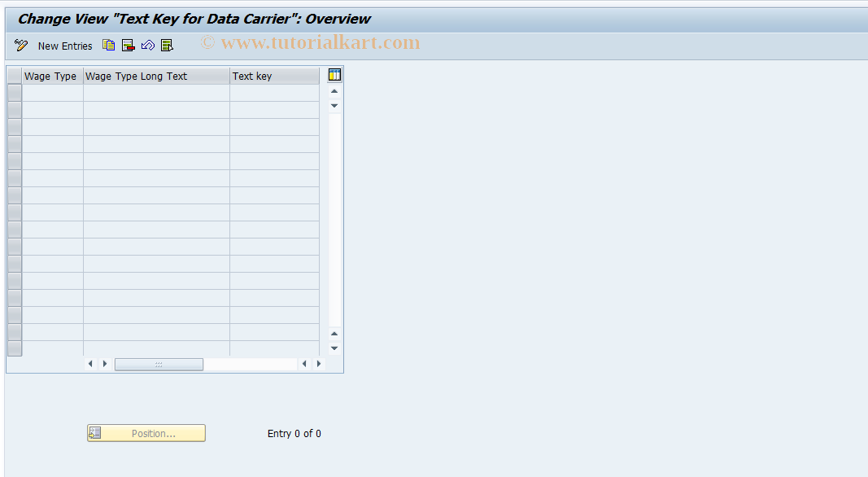The width and height of the screenshot is (868, 477).
Task: Toggle display/change mode pencil icon
Action: point(21,46)
